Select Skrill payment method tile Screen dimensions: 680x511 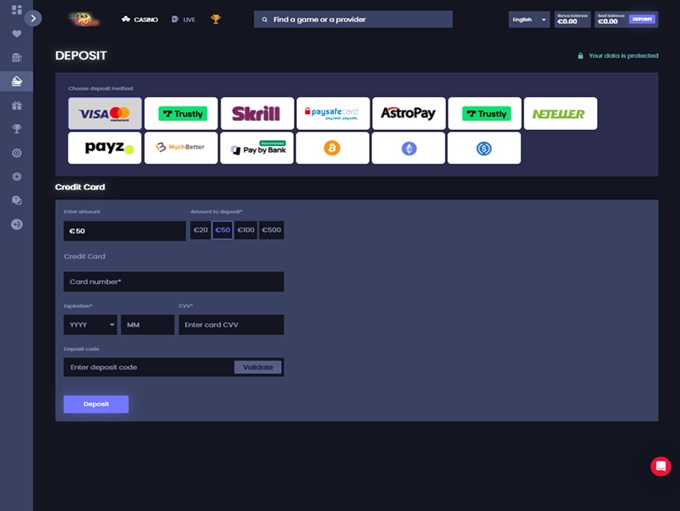257,114
